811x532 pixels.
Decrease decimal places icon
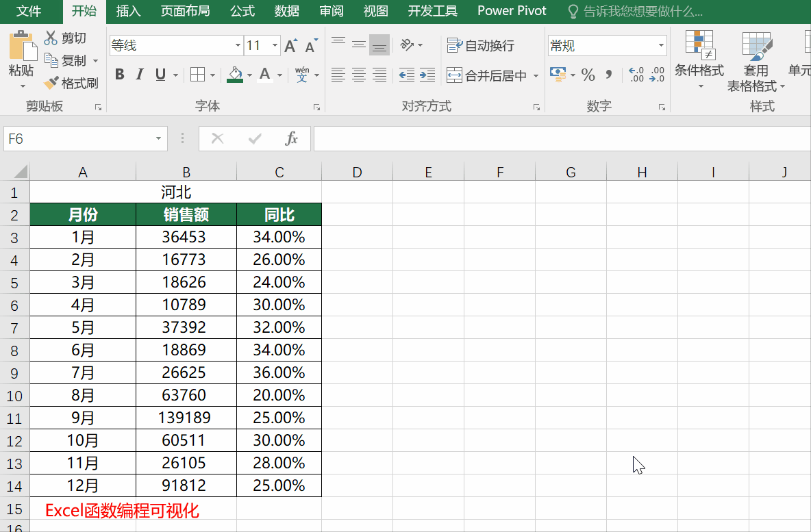coord(657,75)
